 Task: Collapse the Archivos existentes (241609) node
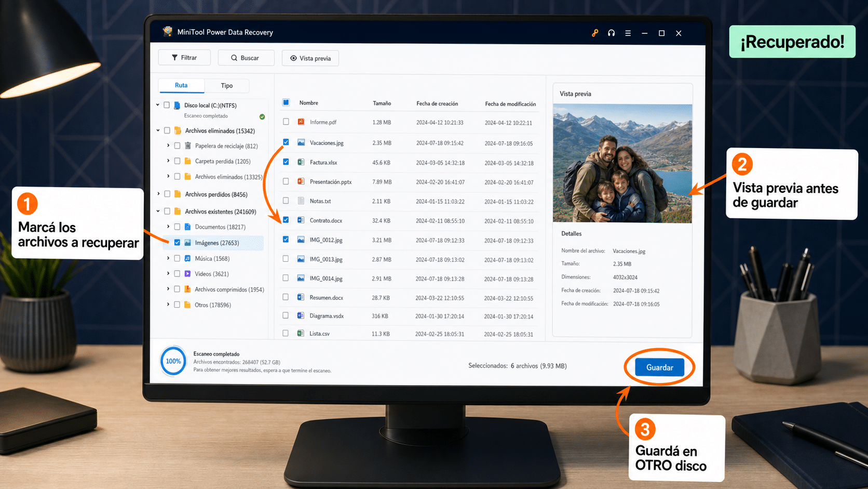pos(158,211)
